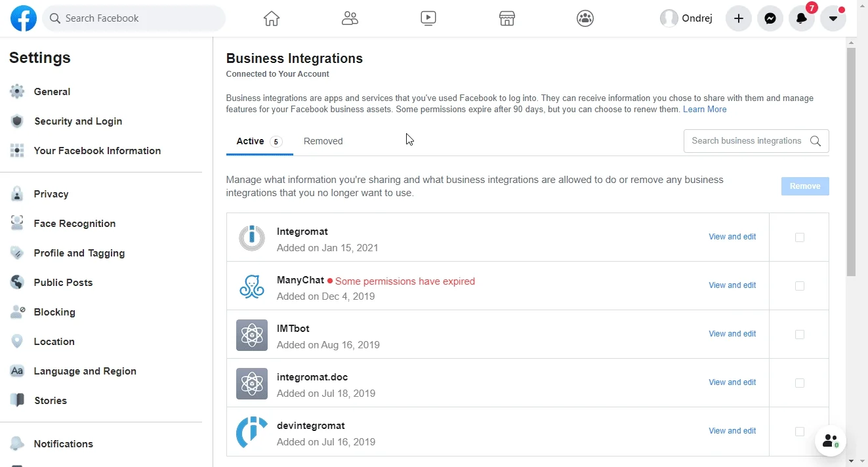This screenshot has height=467, width=868.
Task: Click the Search Facebook field
Action: [x=134, y=18]
